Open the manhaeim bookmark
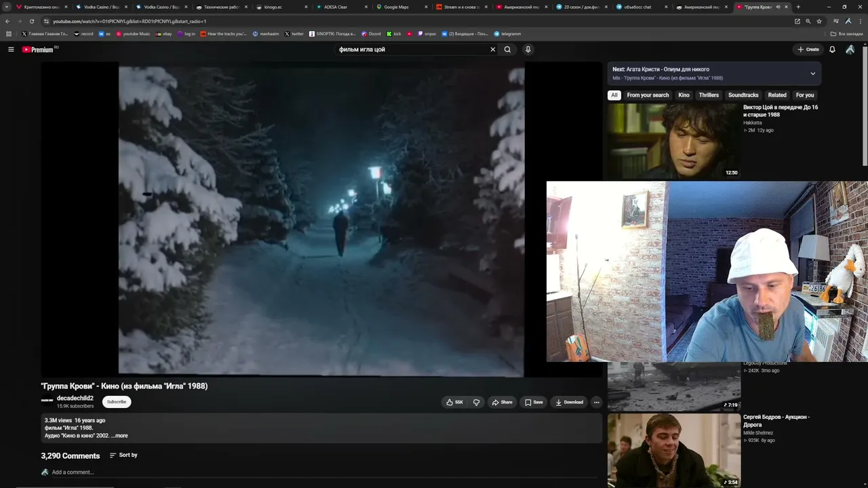This screenshot has width=868, height=488. [x=265, y=34]
